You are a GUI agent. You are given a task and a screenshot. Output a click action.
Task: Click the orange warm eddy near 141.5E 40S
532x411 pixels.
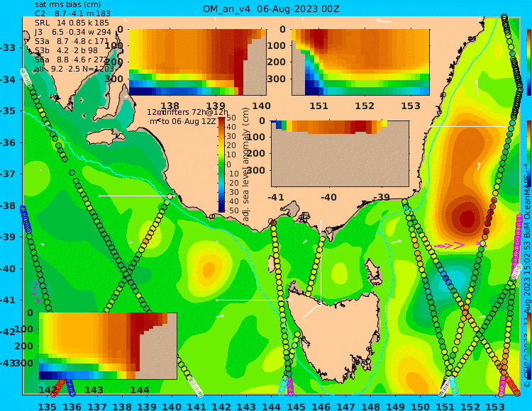point(209,270)
